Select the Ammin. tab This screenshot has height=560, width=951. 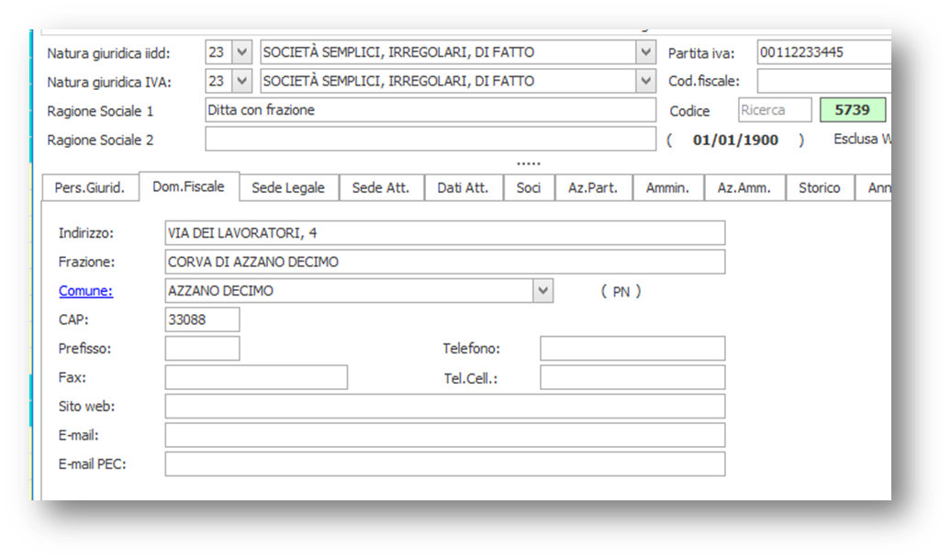(667, 187)
